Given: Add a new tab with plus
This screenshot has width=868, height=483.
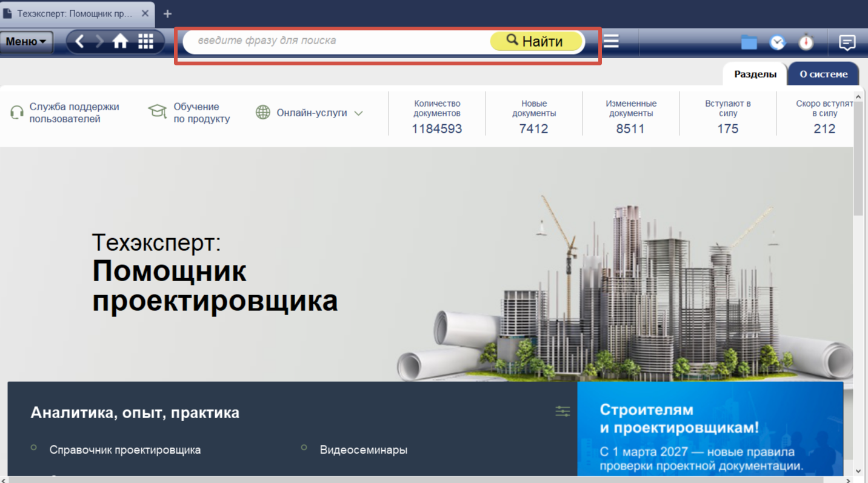Looking at the screenshot, I should [168, 13].
